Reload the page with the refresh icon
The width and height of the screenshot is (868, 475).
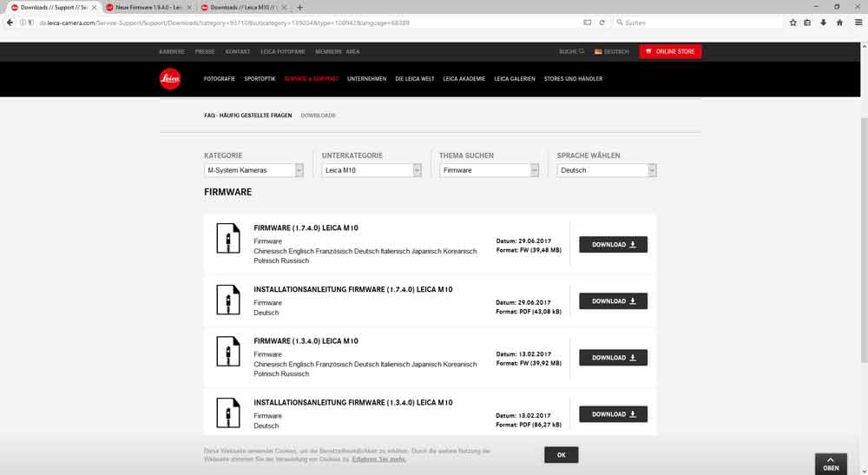coord(602,23)
